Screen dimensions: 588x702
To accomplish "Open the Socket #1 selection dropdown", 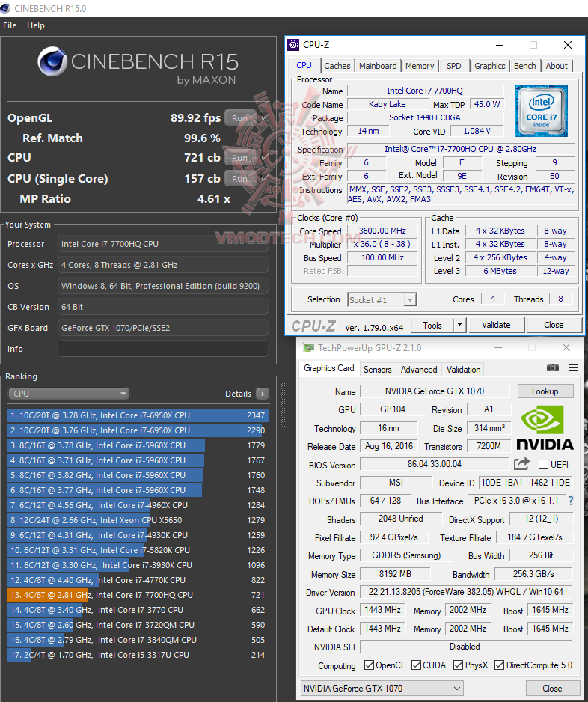I will click(x=382, y=299).
